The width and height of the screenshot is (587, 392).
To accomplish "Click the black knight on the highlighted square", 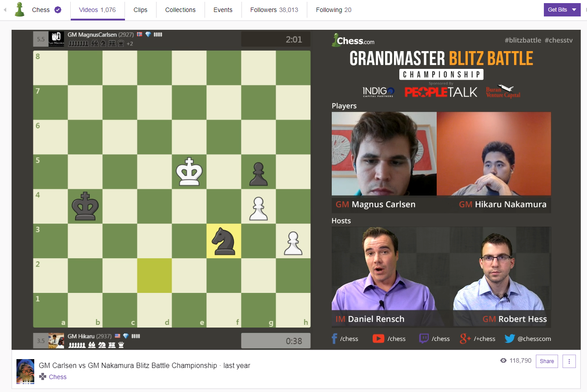I will [x=224, y=241].
